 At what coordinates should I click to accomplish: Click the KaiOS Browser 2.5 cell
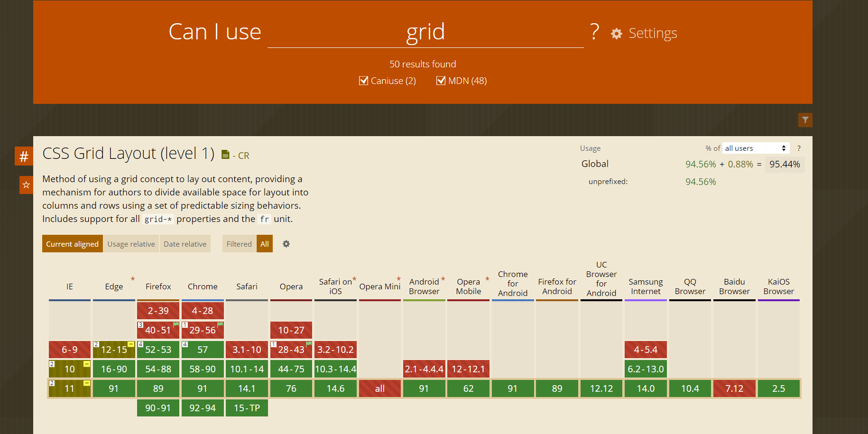779,388
